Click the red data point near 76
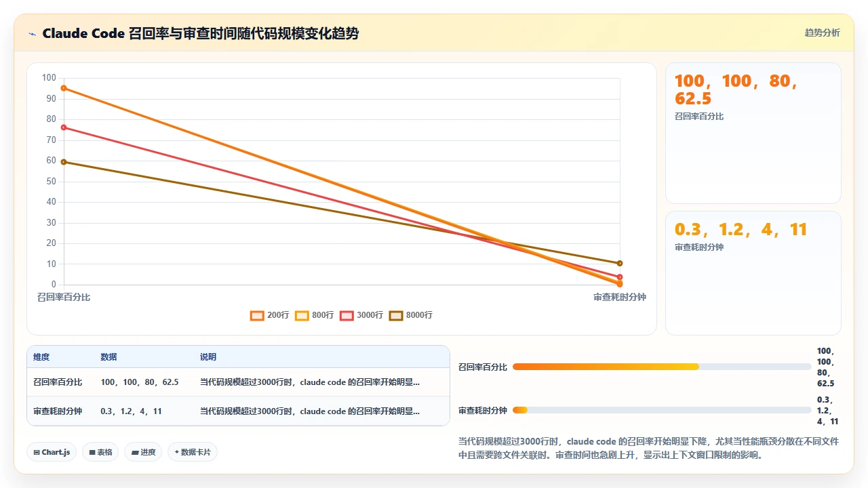 click(64, 127)
